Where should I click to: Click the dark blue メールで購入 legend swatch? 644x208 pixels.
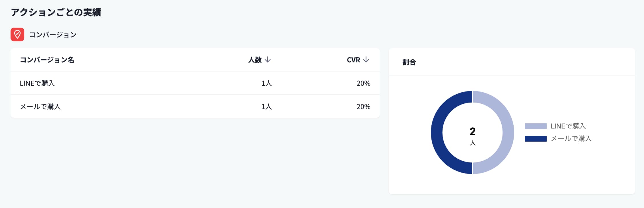(x=536, y=139)
